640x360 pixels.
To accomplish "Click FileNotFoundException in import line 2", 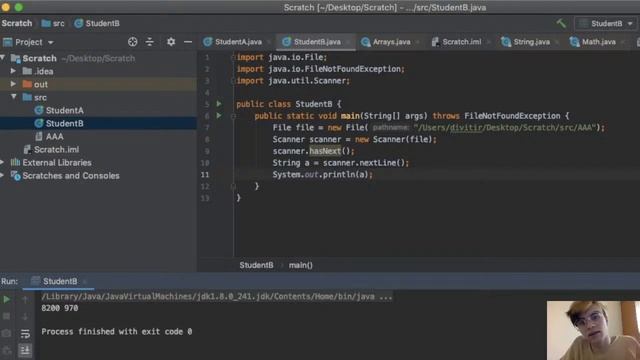I will pyautogui.click(x=352, y=69).
